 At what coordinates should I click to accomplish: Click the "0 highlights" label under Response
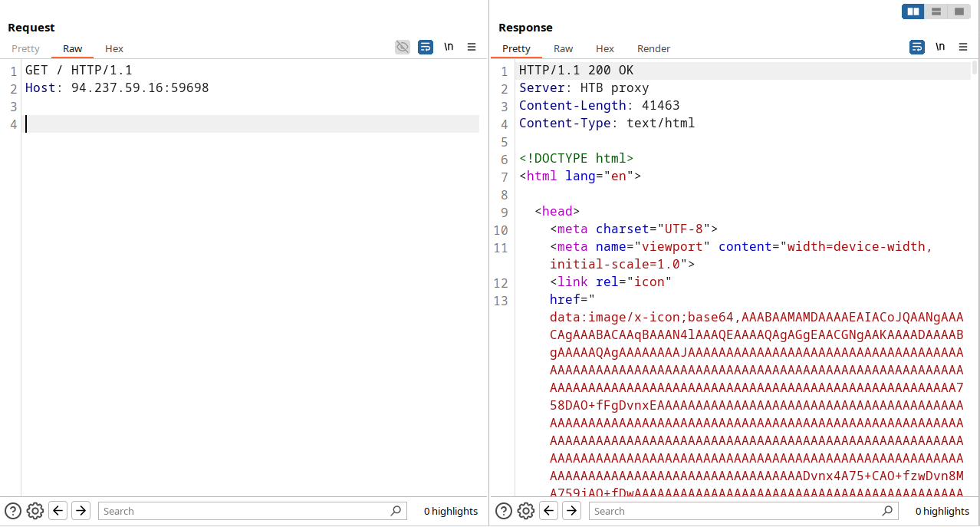942,511
